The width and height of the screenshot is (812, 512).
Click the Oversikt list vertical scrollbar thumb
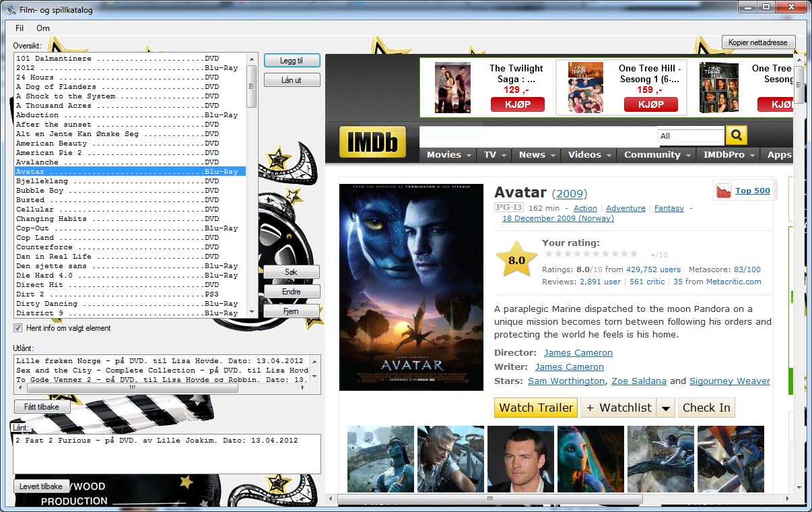(x=252, y=86)
